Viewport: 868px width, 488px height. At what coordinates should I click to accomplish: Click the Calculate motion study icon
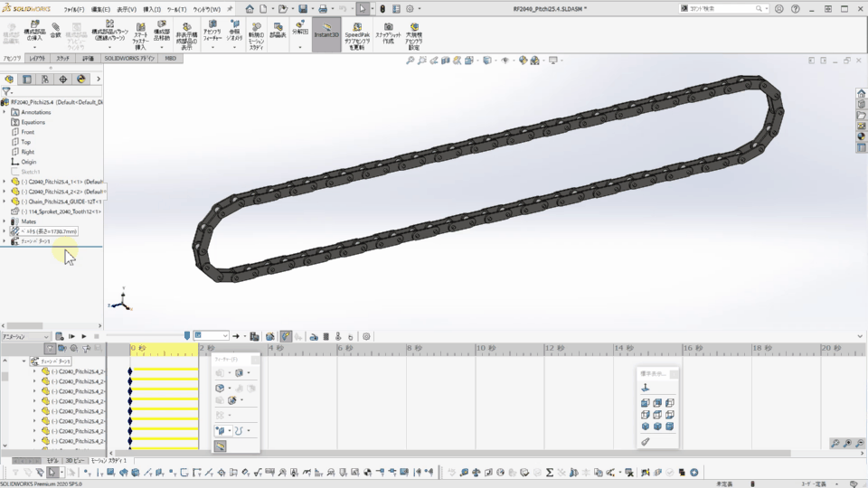click(60, 336)
